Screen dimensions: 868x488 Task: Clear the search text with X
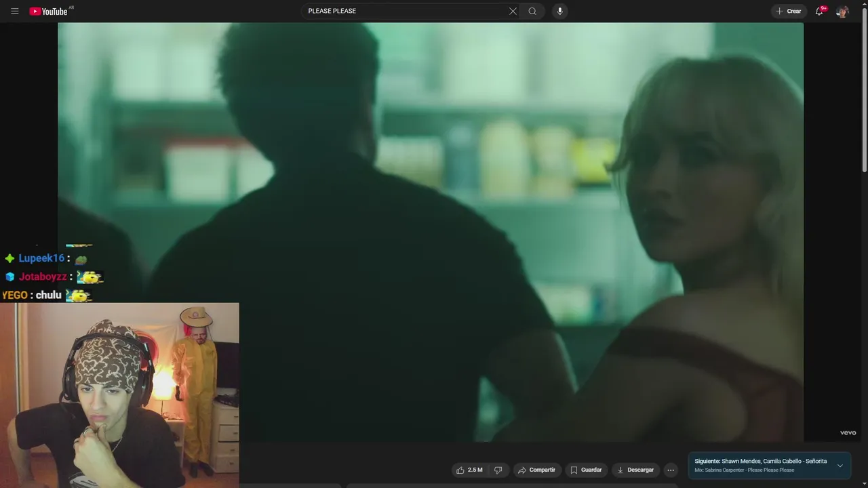pyautogui.click(x=513, y=11)
